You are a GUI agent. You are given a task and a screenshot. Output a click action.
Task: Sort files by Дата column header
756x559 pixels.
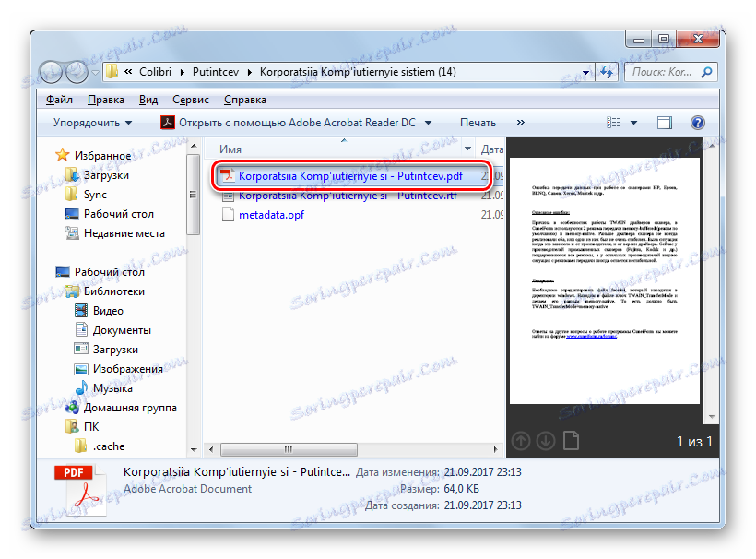pyautogui.click(x=490, y=149)
